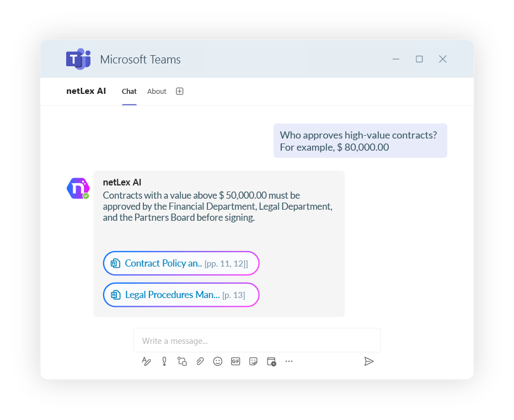514x420 pixels.
Task: Open the sticker picker
Action: pyautogui.click(x=253, y=361)
